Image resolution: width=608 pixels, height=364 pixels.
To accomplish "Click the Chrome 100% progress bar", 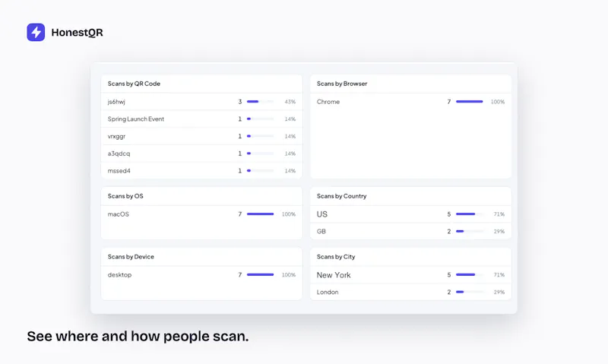I will click(470, 102).
